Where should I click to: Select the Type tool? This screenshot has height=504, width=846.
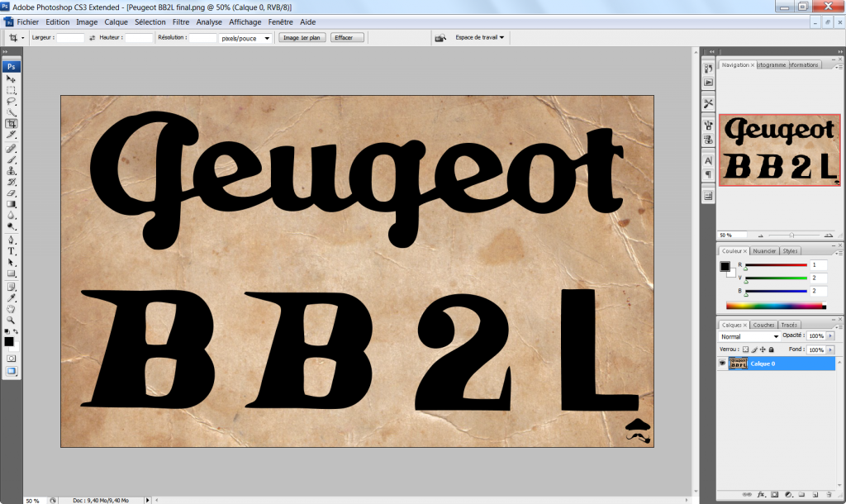tap(11, 251)
